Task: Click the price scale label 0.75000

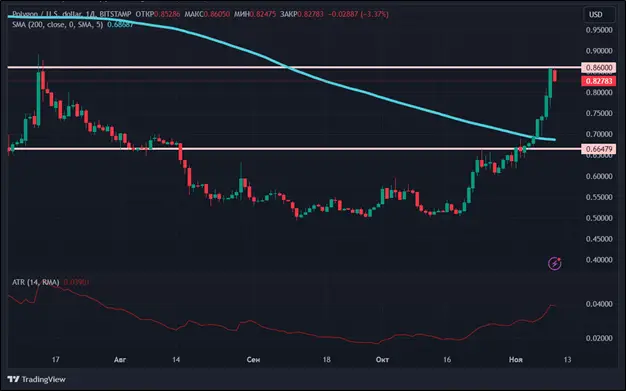Action: [x=599, y=113]
